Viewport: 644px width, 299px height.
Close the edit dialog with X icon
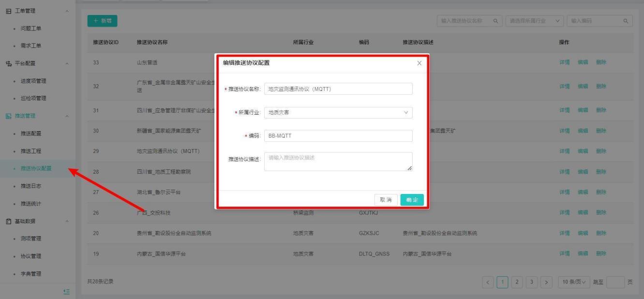coord(419,63)
